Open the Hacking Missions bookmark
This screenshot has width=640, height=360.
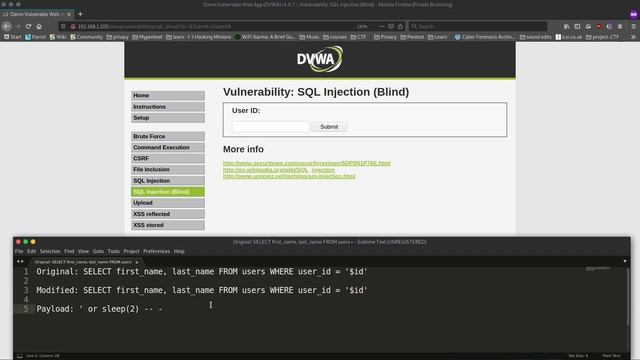point(209,37)
